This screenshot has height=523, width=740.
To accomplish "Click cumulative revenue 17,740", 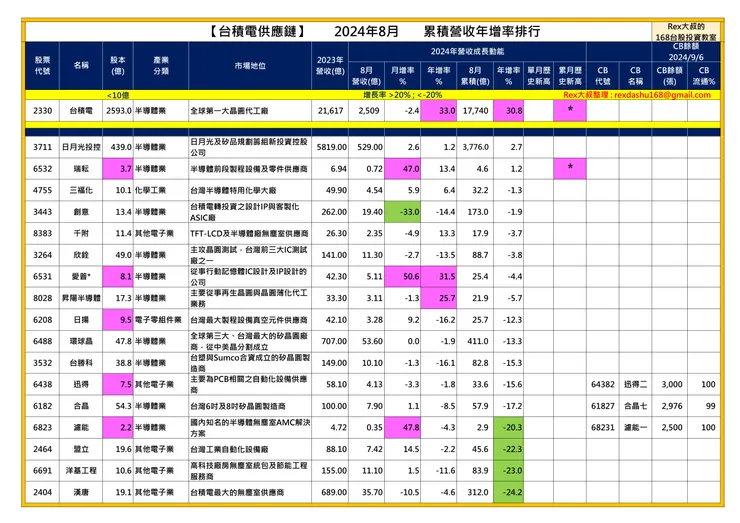I will 475,111.
